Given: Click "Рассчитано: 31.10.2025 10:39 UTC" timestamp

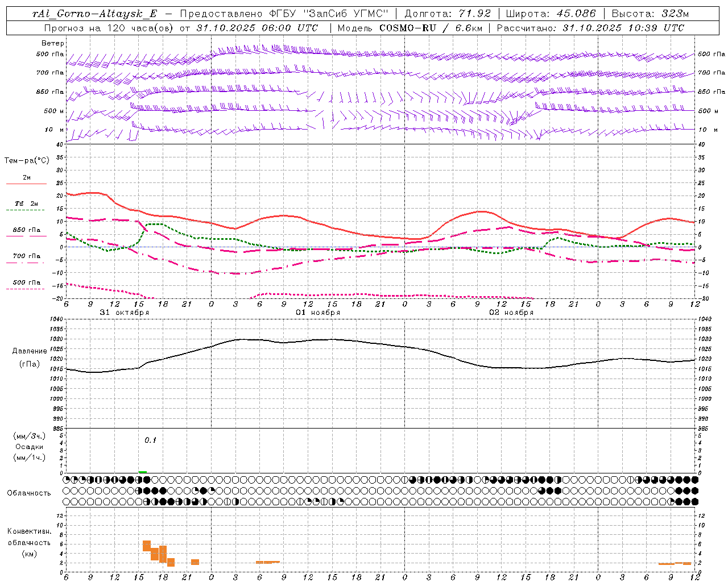Looking at the screenshot, I should click(x=590, y=27).
